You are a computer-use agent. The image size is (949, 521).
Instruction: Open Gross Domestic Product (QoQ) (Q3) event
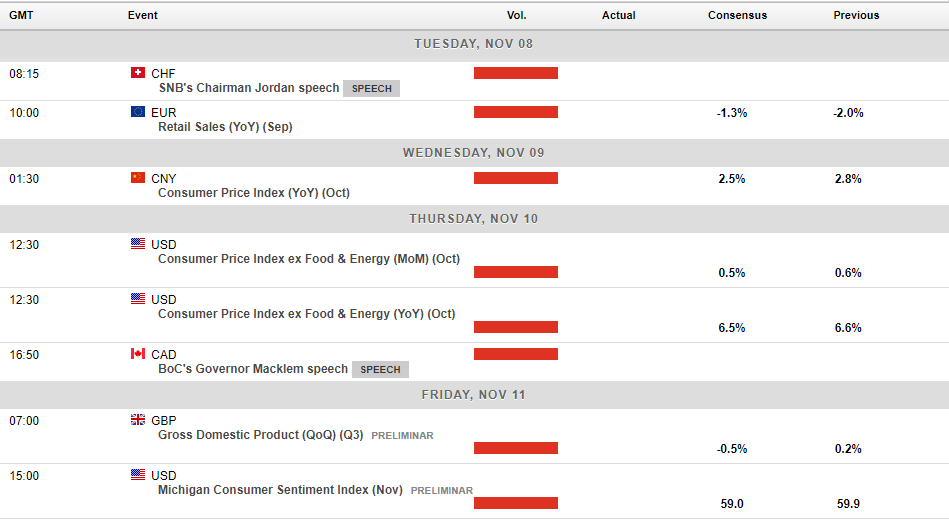pyautogui.click(x=260, y=435)
